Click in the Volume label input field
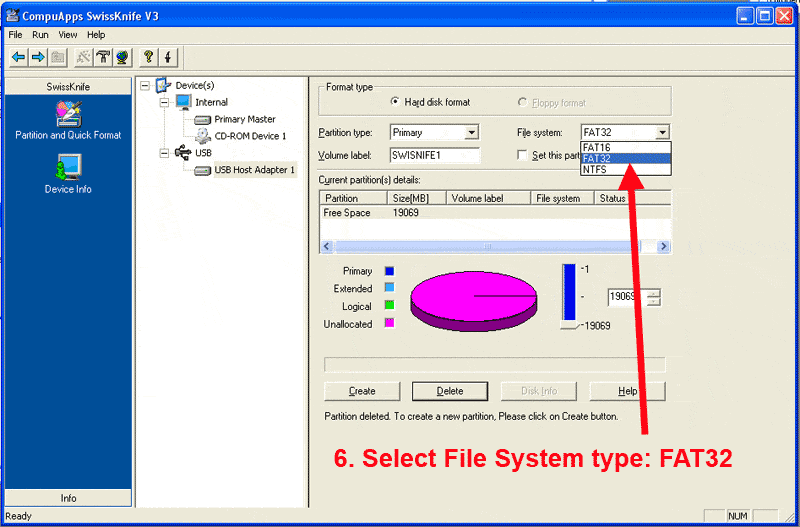This screenshot has height=527, width=800. tap(435, 156)
